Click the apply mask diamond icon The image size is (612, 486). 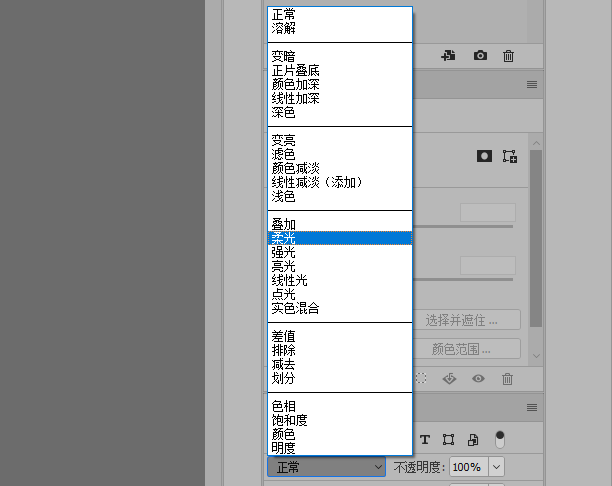[x=449, y=379]
